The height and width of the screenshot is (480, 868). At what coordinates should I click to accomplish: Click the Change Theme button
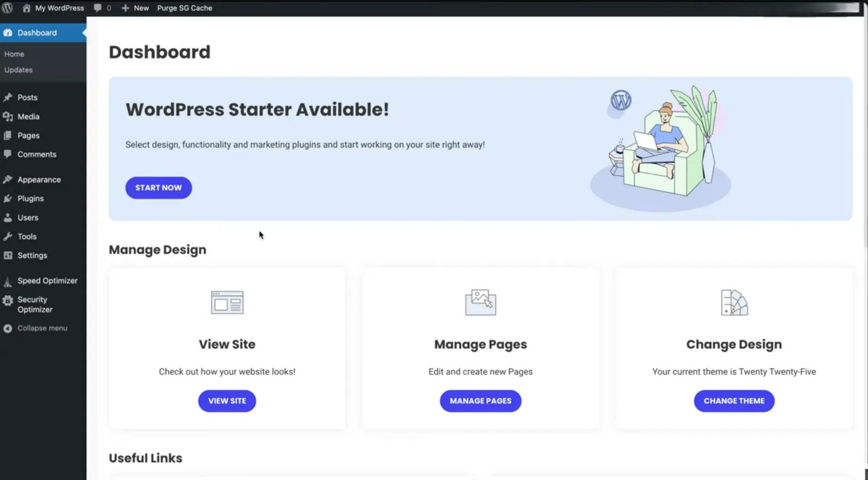[x=734, y=401]
